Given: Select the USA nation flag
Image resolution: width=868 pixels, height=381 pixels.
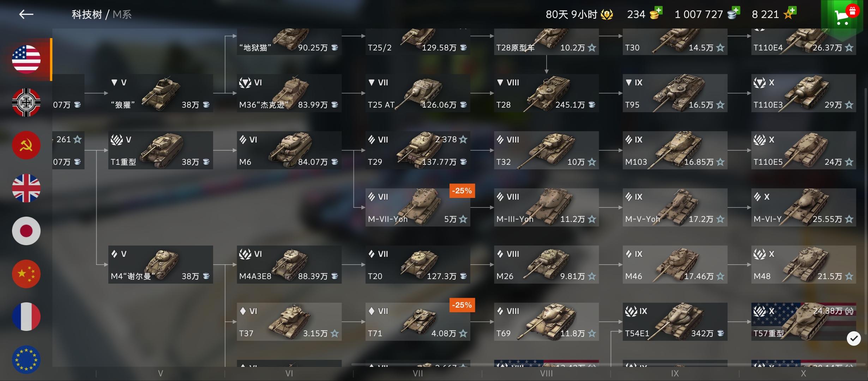Looking at the screenshot, I should pos(26,59).
